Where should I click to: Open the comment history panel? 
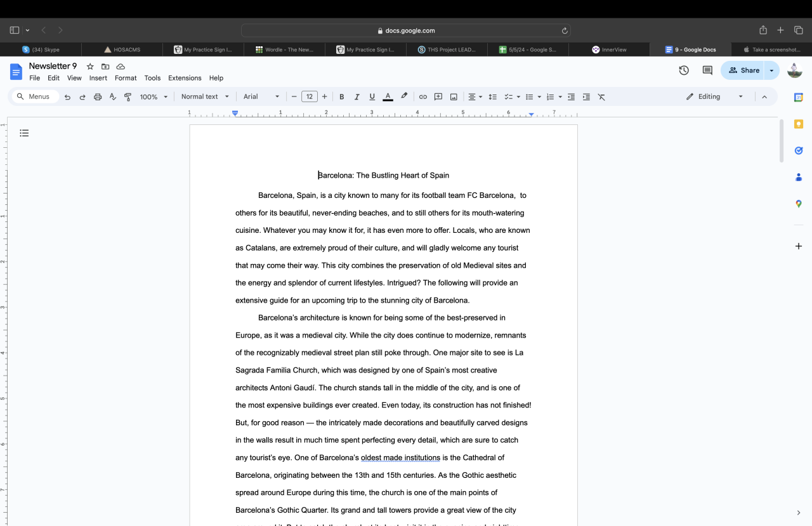point(707,70)
